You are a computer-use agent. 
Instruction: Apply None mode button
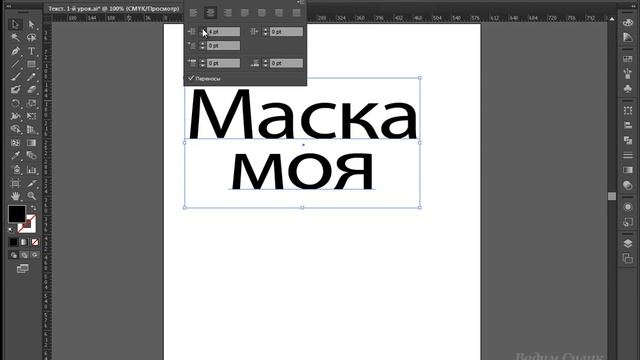click(35, 242)
